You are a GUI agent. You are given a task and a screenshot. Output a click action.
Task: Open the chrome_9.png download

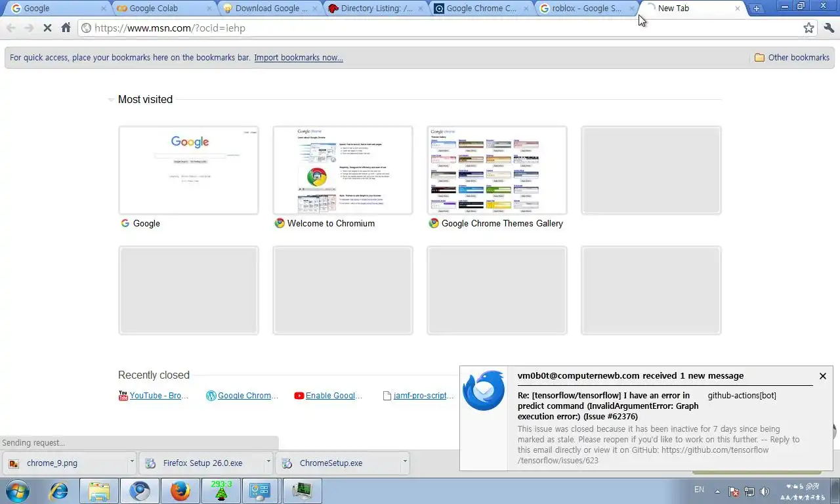click(64, 463)
